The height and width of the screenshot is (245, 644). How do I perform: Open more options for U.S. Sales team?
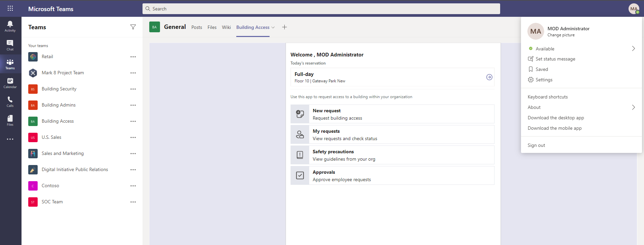tap(133, 137)
